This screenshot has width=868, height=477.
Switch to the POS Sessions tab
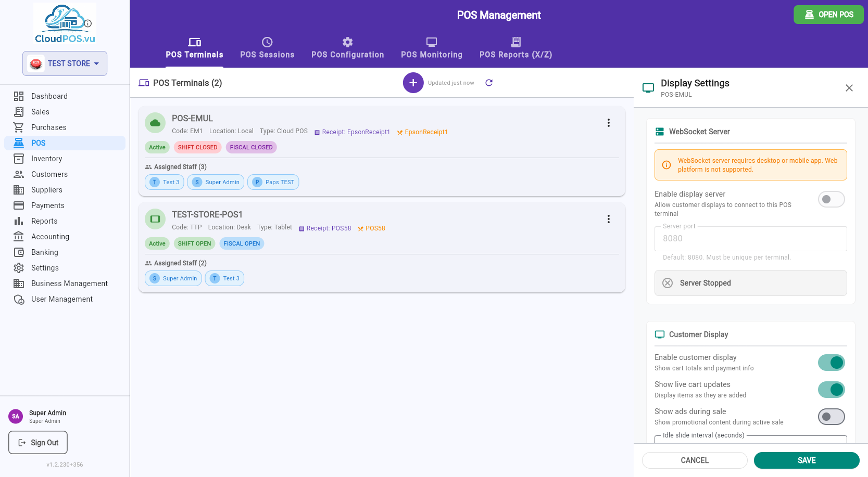point(267,48)
